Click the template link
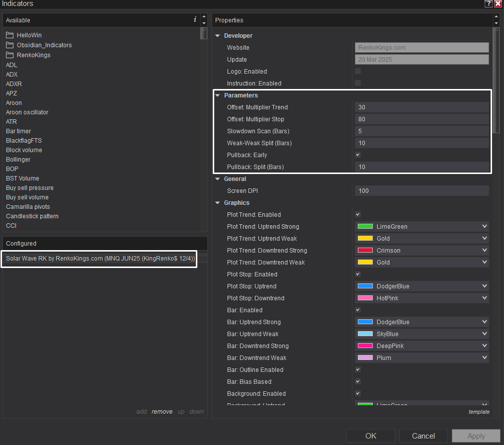This screenshot has height=445, width=504. point(479,412)
